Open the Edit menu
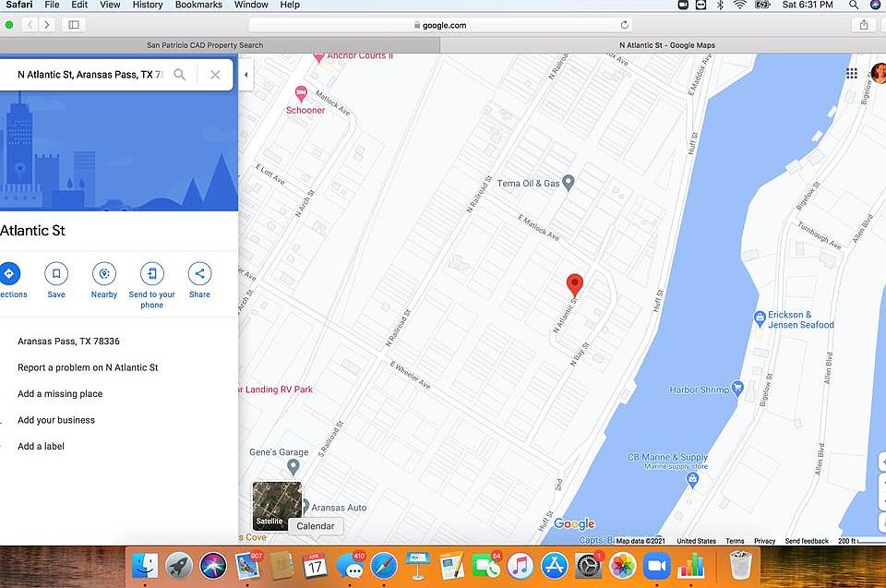Viewport: 886px width, 588px height. pyautogui.click(x=79, y=6)
